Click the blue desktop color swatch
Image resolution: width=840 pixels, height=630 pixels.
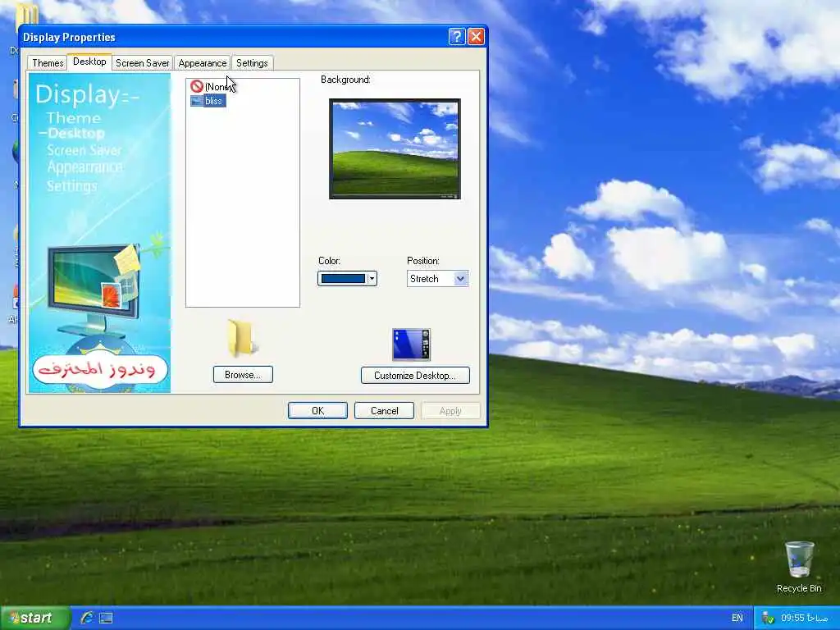tap(343, 279)
